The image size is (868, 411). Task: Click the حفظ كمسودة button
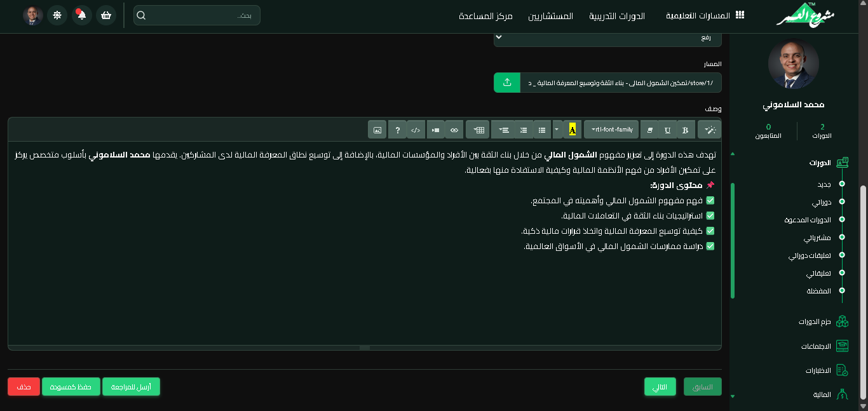click(x=71, y=387)
